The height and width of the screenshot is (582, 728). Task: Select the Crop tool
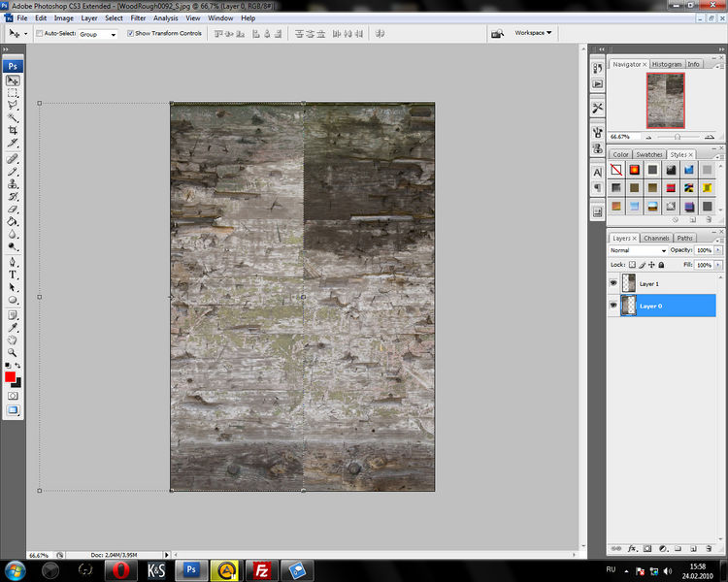[x=13, y=130]
